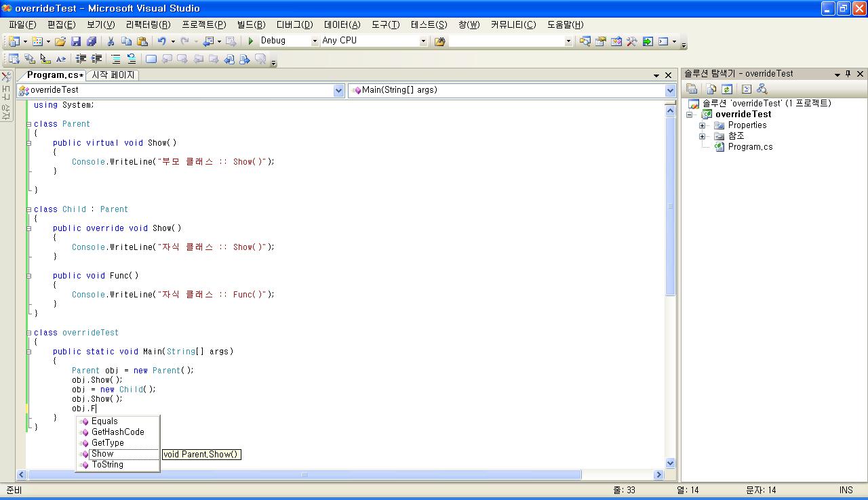Collapse the class Parent code outline
The height and width of the screenshot is (500, 868).
click(x=28, y=124)
